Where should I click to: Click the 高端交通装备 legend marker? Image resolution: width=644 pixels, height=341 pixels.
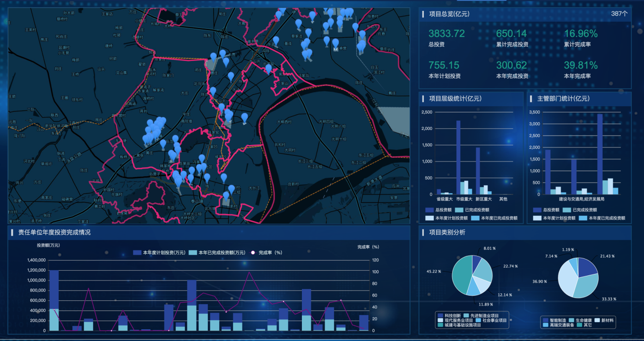tap(545, 325)
